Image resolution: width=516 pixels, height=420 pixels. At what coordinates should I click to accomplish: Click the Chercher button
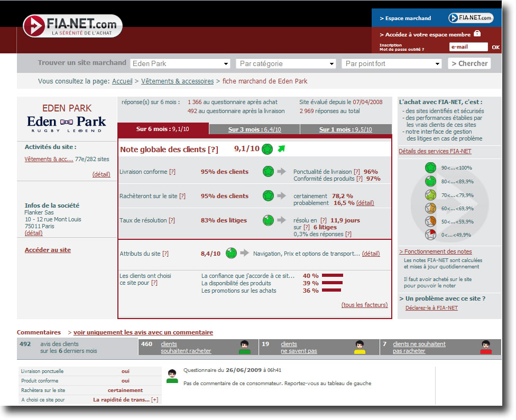click(469, 63)
